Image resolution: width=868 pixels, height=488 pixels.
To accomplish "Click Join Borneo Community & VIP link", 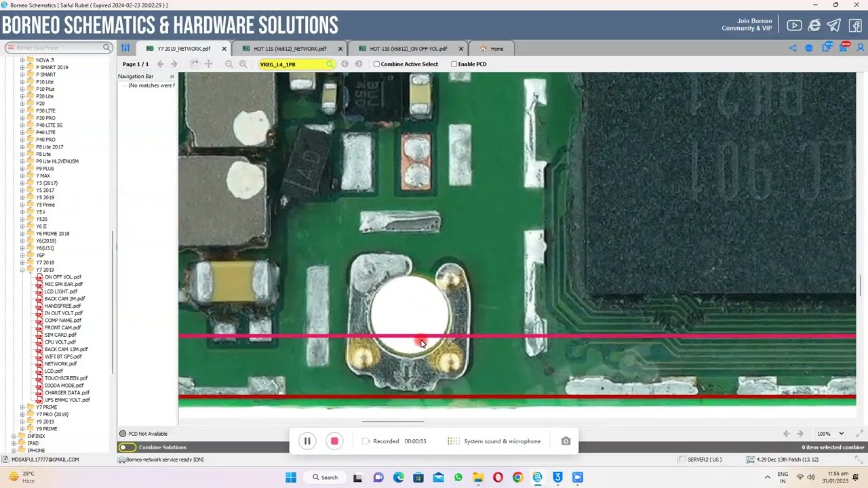I will (747, 25).
